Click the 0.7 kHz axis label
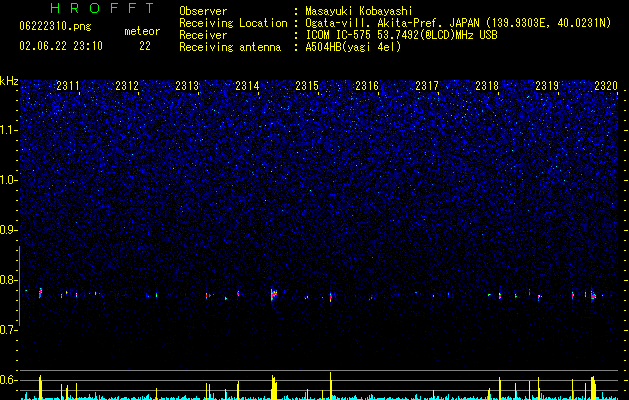 point(9,330)
